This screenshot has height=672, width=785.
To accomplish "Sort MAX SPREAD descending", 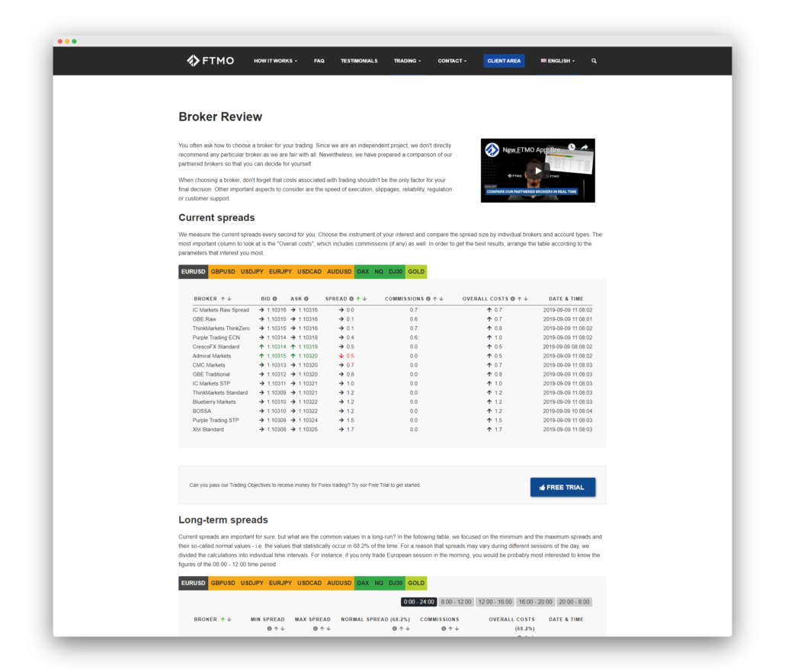I will click(x=328, y=629).
